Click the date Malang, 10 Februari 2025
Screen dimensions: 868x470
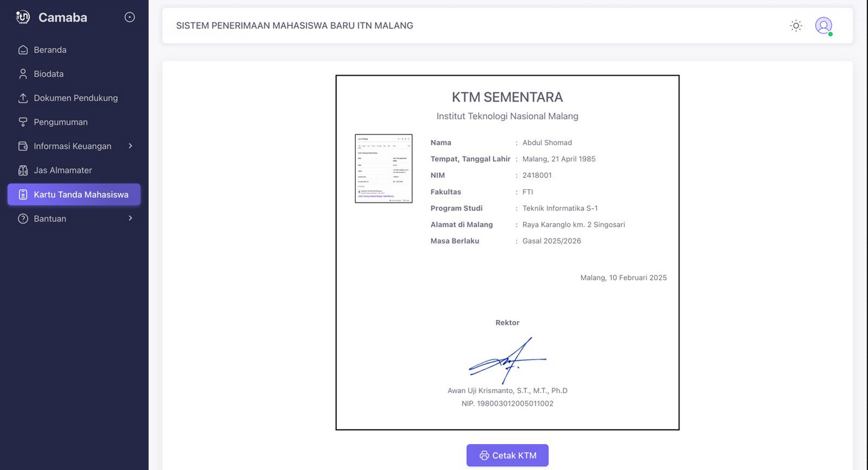pos(623,278)
